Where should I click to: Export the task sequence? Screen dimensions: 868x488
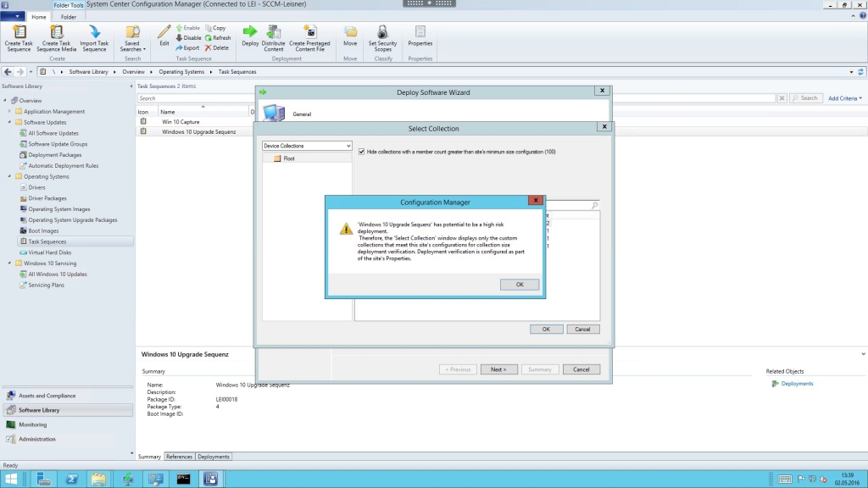187,47
